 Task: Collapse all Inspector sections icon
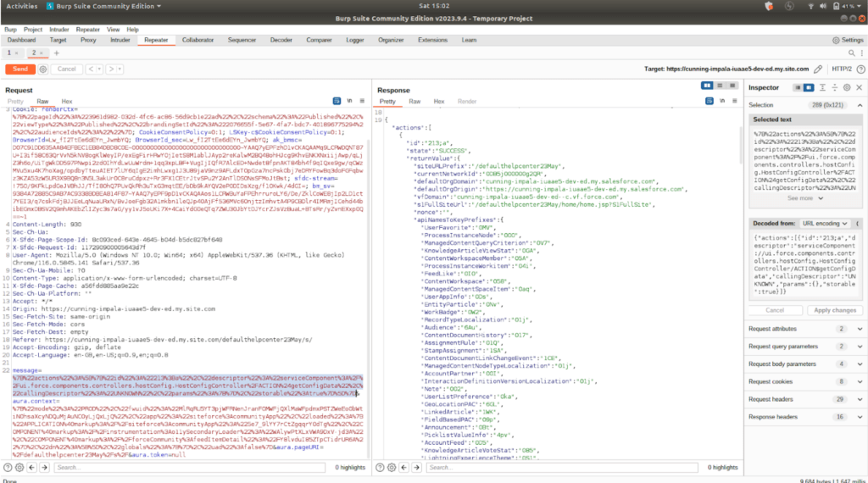click(x=835, y=87)
